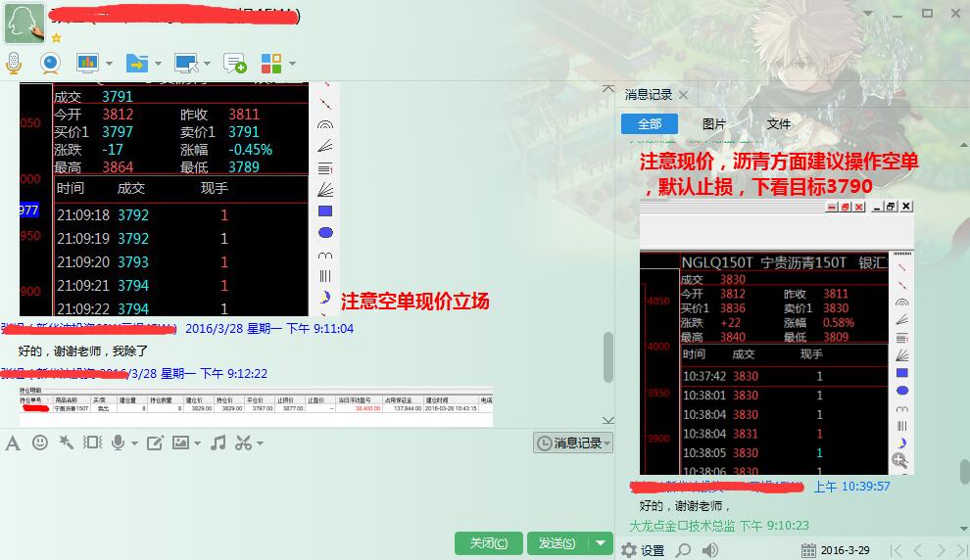Viewport: 970px width, 560px height.
Task: Toggle the speaker sound icon in history panel
Action: point(710,550)
